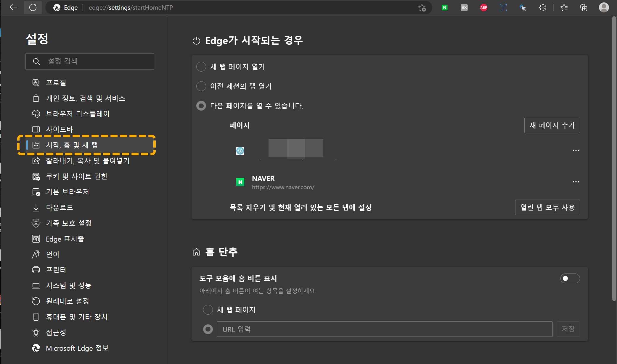617x364 pixels.
Task: Open the Favorites list icon
Action: pyautogui.click(x=564, y=7)
